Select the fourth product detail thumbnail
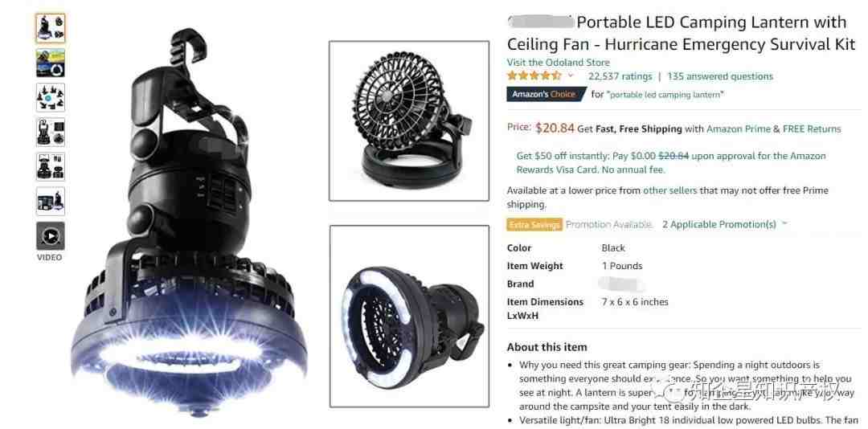This screenshot has height=429, width=868. pyautogui.click(x=51, y=133)
